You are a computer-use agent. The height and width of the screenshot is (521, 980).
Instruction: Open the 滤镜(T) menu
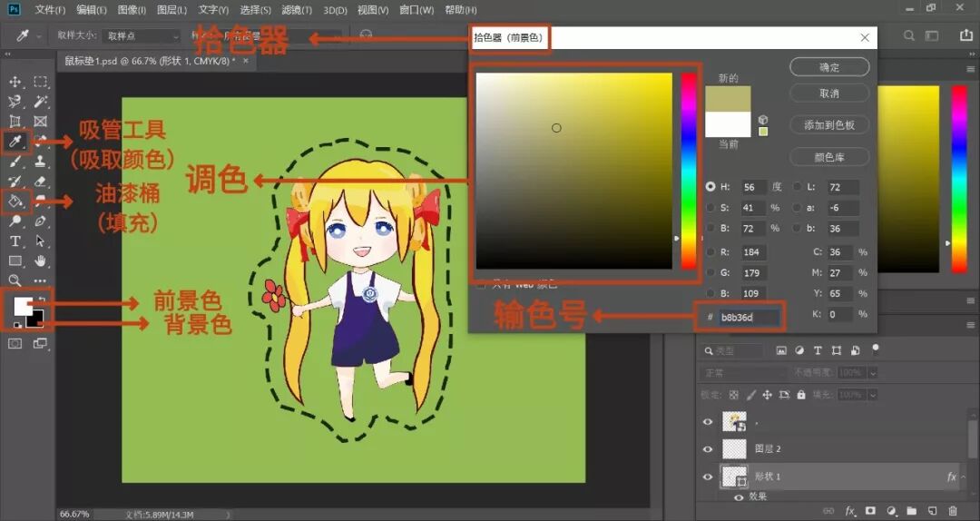tap(297, 10)
